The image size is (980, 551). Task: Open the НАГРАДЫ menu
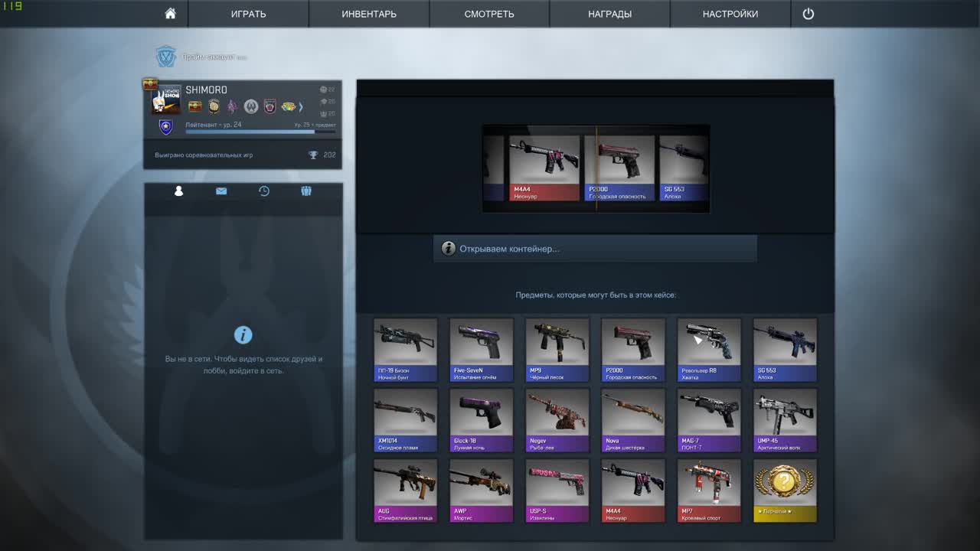click(x=609, y=14)
